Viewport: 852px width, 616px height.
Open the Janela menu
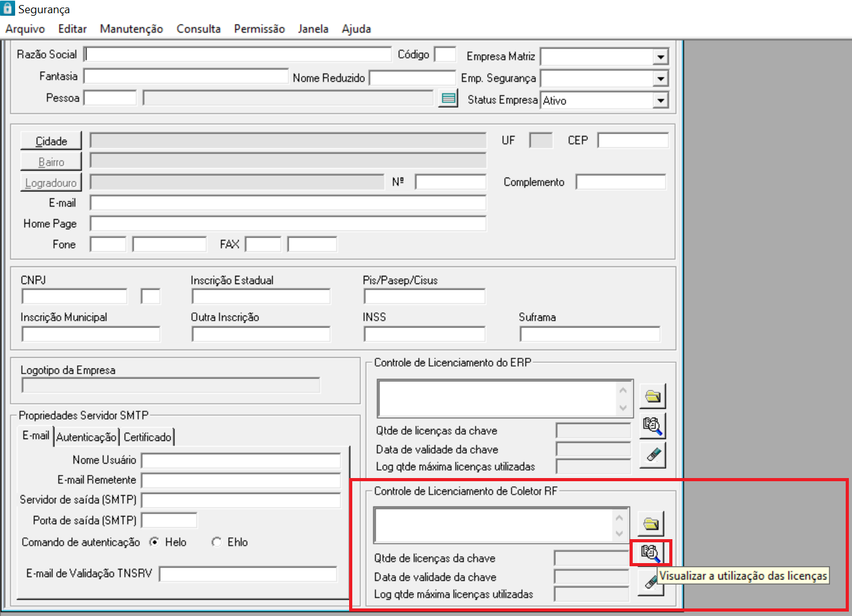313,29
